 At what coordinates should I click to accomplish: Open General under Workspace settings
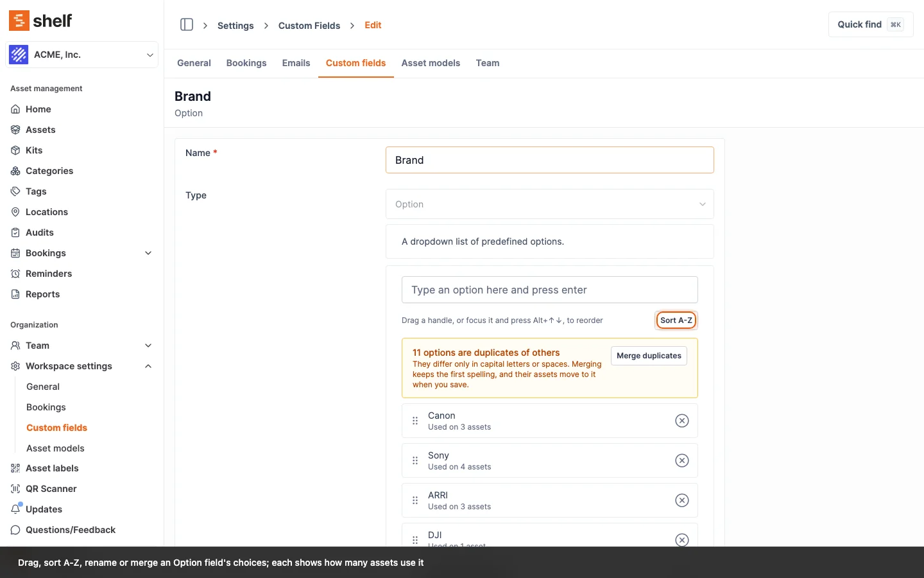pyautogui.click(x=43, y=387)
